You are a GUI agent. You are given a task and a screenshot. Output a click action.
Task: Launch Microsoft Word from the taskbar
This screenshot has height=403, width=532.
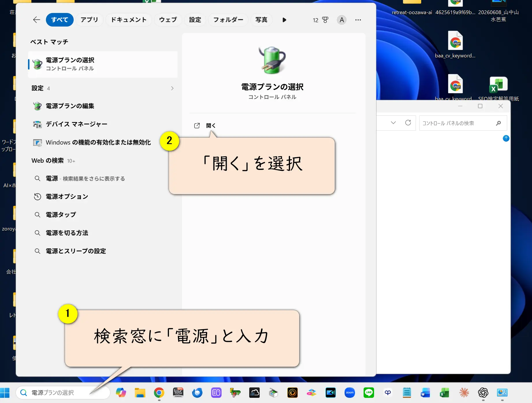426,393
